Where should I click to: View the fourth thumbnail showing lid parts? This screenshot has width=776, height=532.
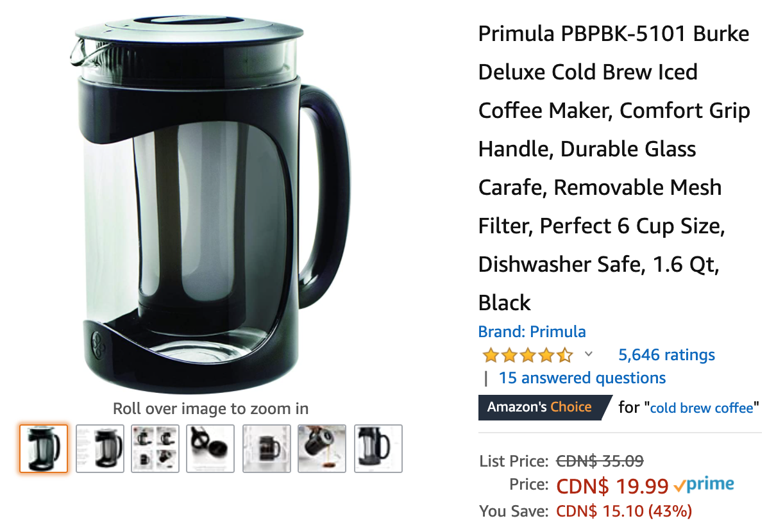pyautogui.click(x=211, y=449)
